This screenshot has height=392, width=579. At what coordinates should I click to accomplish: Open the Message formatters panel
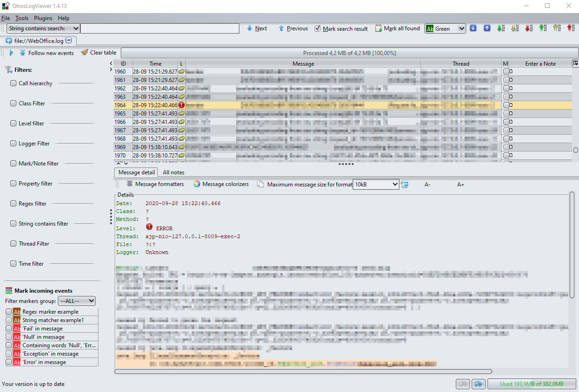[x=155, y=184]
